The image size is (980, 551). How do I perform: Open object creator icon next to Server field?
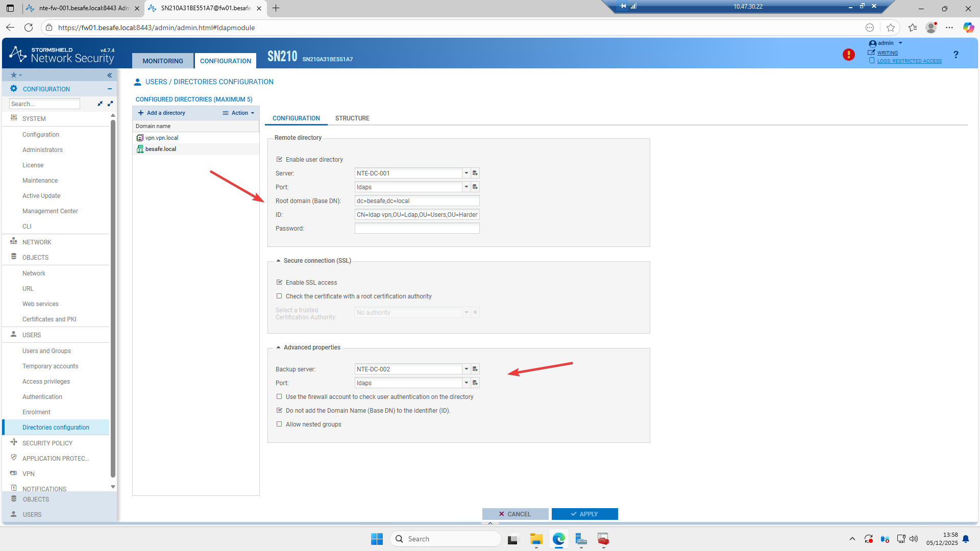pyautogui.click(x=475, y=173)
